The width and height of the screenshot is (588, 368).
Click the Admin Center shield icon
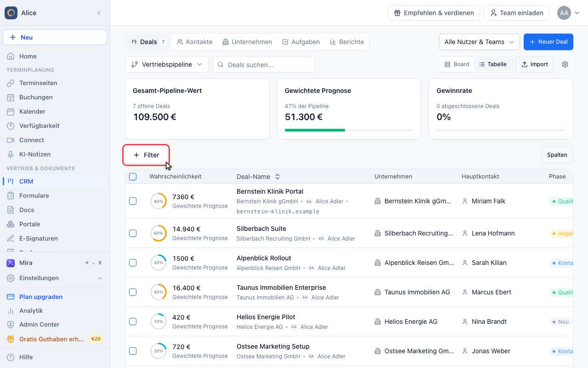pos(11,325)
